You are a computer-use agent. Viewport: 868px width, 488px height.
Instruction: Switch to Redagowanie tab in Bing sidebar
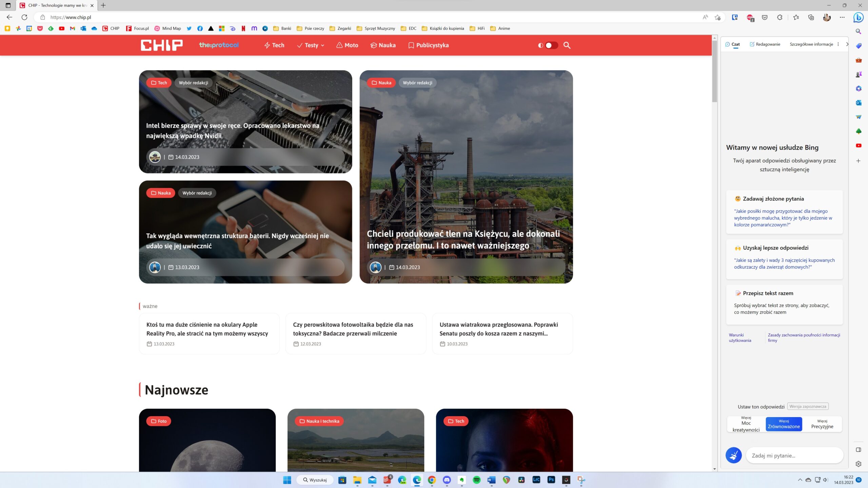click(x=765, y=44)
